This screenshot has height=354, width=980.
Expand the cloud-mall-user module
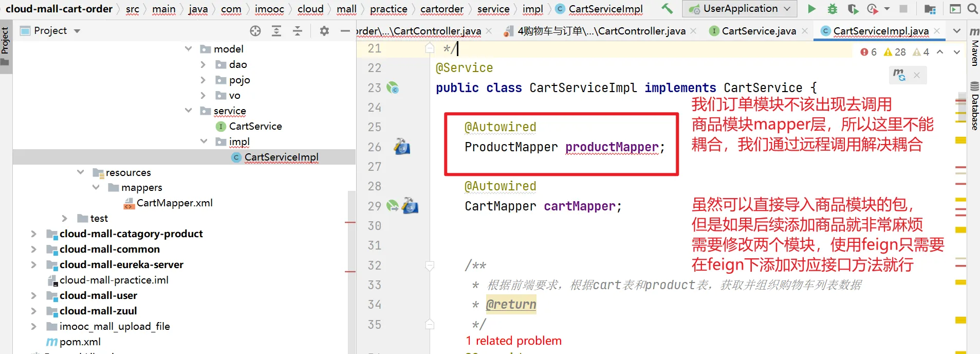[x=33, y=295]
